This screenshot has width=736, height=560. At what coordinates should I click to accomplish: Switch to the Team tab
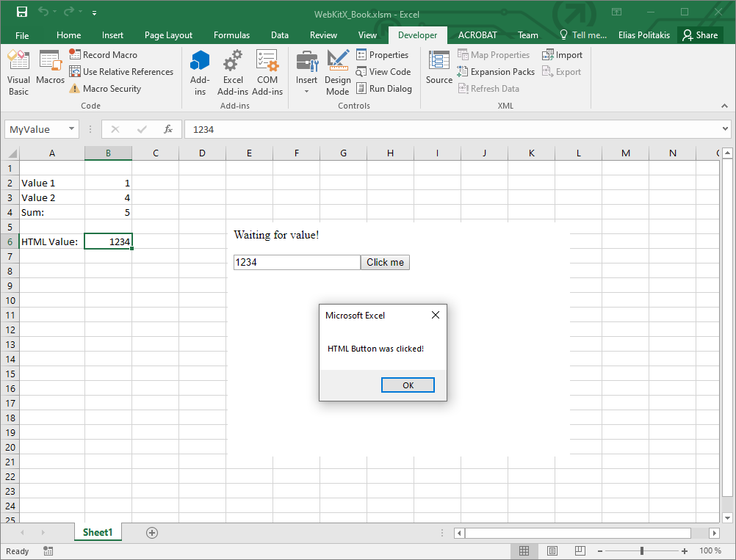[528, 35]
